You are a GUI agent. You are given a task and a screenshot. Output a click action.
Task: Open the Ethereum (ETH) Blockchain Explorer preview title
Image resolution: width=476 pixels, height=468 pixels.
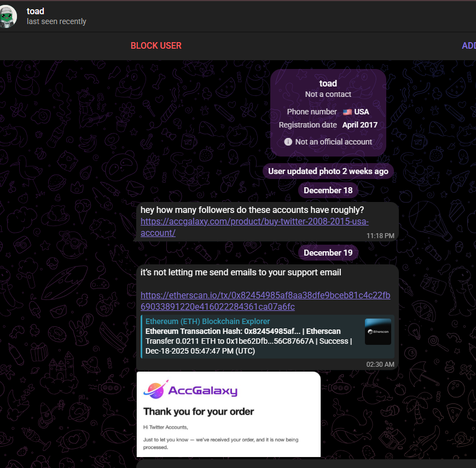[x=208, y=321]
